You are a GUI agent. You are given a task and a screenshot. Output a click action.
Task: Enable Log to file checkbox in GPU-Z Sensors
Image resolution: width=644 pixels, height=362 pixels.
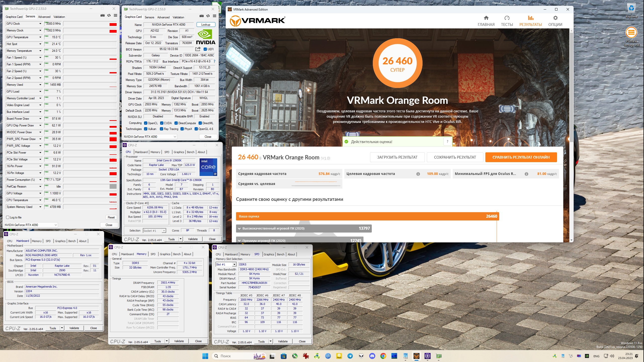tap(8, 217)
